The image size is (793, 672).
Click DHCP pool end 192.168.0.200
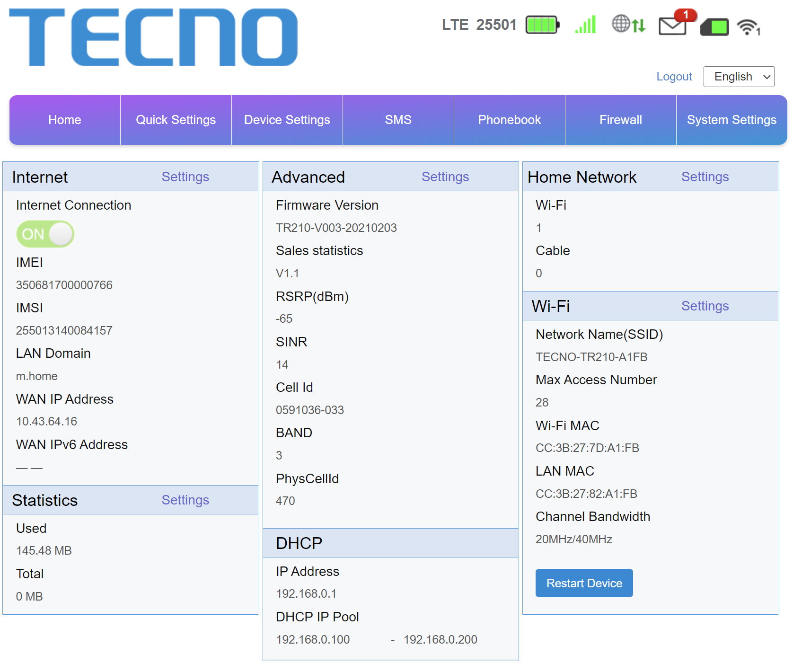441,640
